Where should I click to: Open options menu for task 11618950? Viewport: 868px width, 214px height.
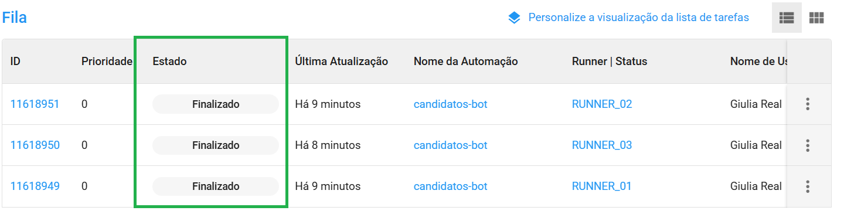coord(808,145)
